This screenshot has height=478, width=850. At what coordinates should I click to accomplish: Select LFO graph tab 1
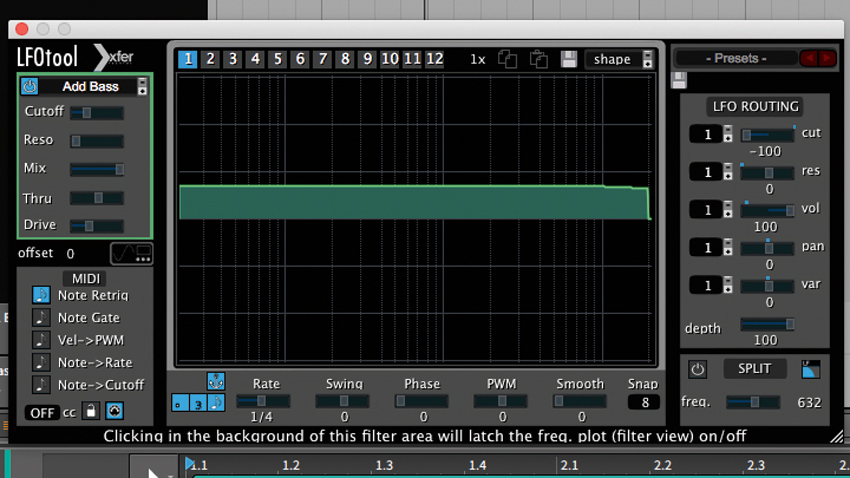pos(188,59)
